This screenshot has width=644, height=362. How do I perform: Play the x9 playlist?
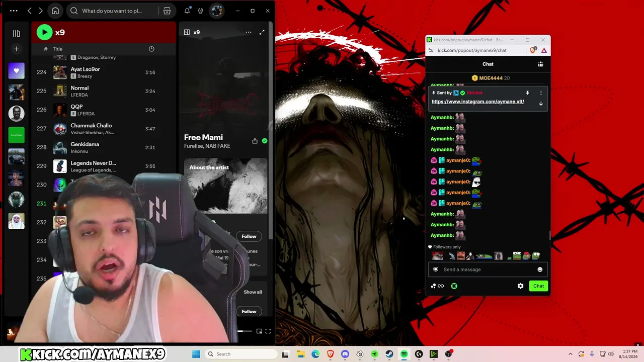44,32
